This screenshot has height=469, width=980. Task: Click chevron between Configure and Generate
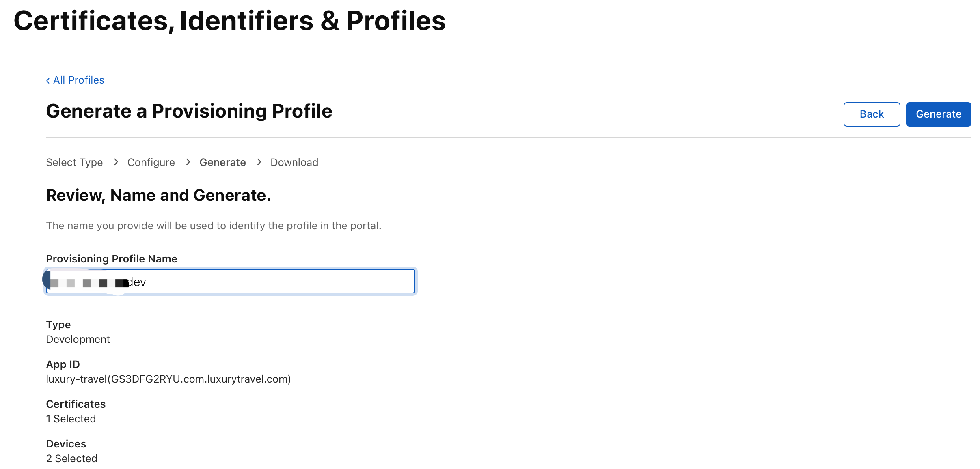tap(188, 162)
